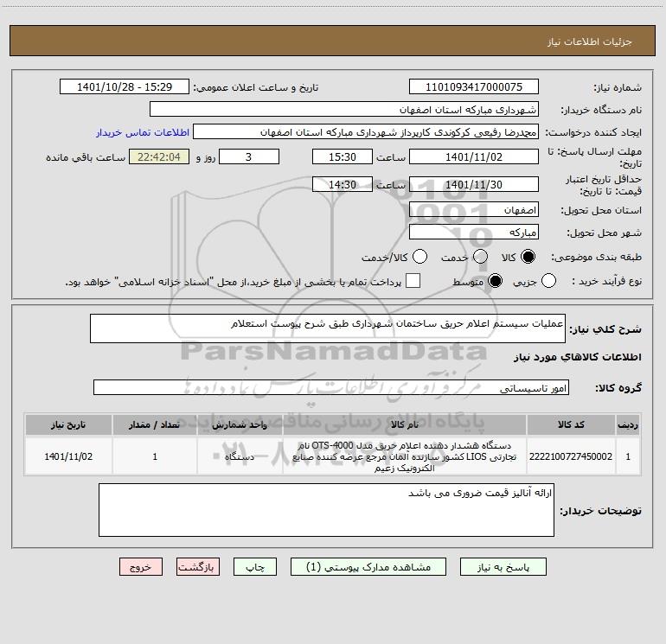The width and height of the screenshot is (666, 644).
Task: Open مشاهده مدارک پیوستی (1) button
Action: click(368, 567)
